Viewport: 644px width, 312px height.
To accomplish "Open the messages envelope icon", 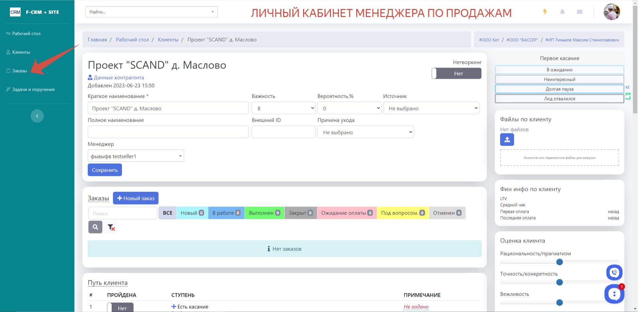I will 580,12.
